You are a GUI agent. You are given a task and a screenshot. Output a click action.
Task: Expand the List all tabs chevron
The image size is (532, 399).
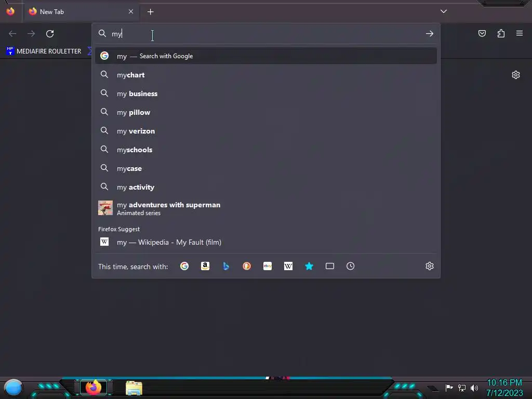pos(444,11)
